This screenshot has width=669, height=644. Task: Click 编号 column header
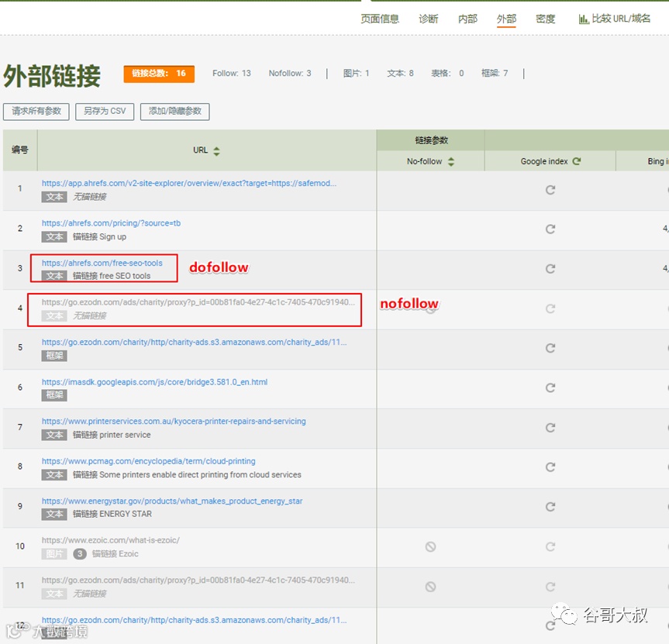[x=20, y=150]
